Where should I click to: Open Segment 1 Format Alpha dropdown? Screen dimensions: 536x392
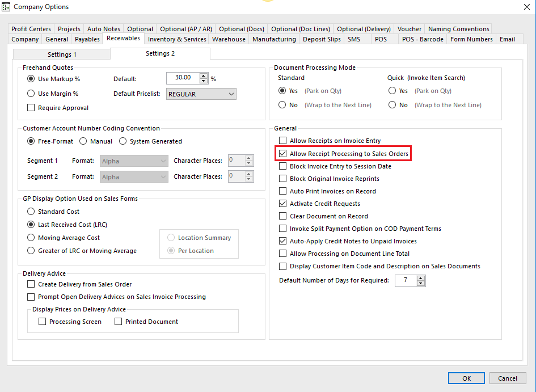pos(134,161)
